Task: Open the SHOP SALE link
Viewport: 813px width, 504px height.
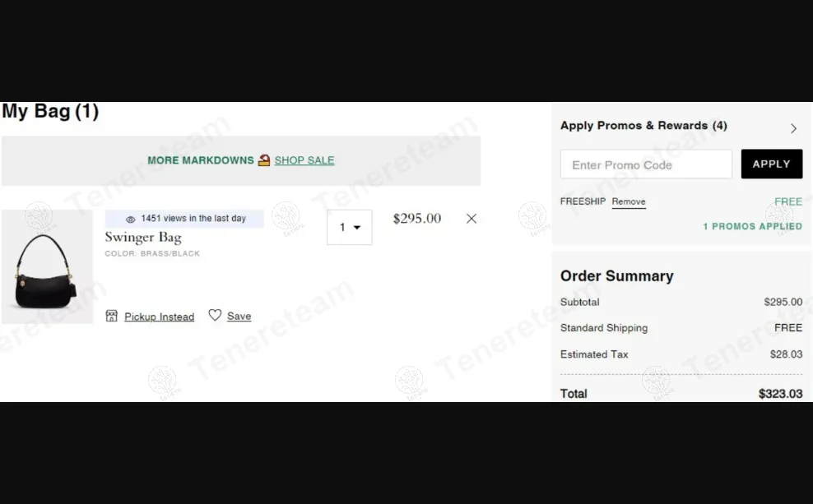Action: [x=304, y=160]
